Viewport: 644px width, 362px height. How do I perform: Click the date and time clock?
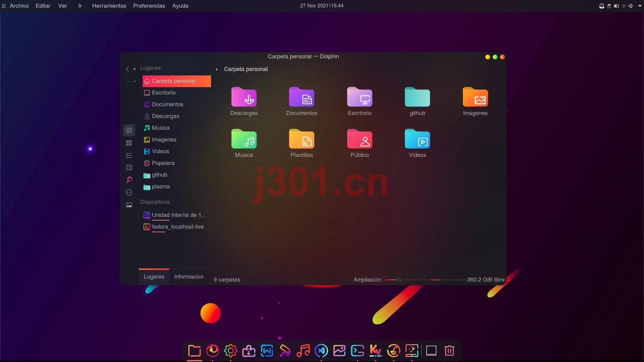pos(322,6)
